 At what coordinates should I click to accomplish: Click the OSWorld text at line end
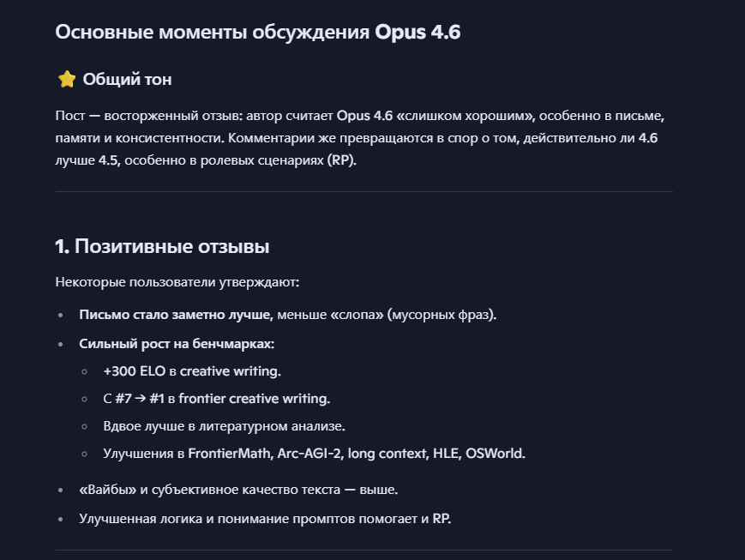pyautogui.click(x=495, y=454)
